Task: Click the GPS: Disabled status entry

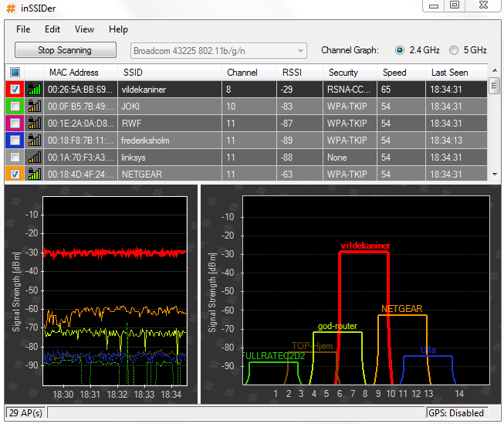Action: tap(456, 412)
